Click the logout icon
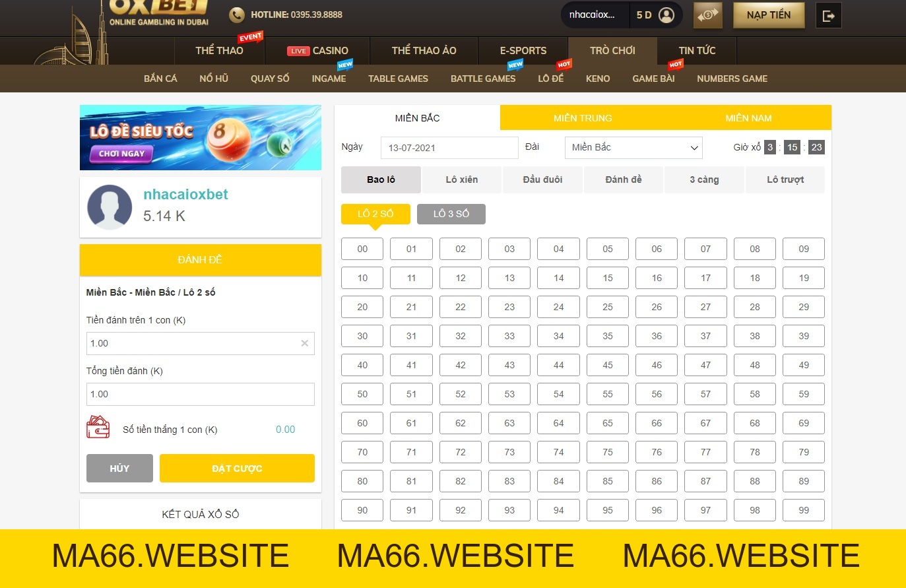The width and height of the screenshot is (906, 588). [829, 15]
